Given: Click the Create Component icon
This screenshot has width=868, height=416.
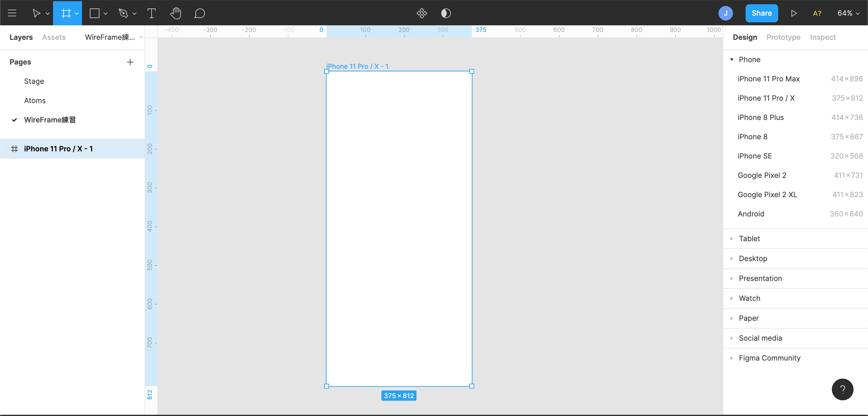Looking at the screenshot, I should (422, 13).
